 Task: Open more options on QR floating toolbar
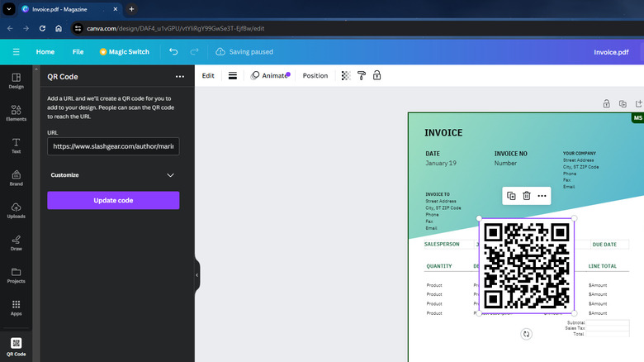[x=542, y=196]
